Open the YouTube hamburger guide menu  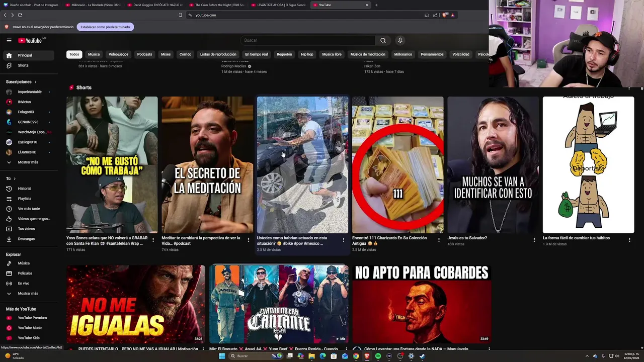[x=9, y=40]
